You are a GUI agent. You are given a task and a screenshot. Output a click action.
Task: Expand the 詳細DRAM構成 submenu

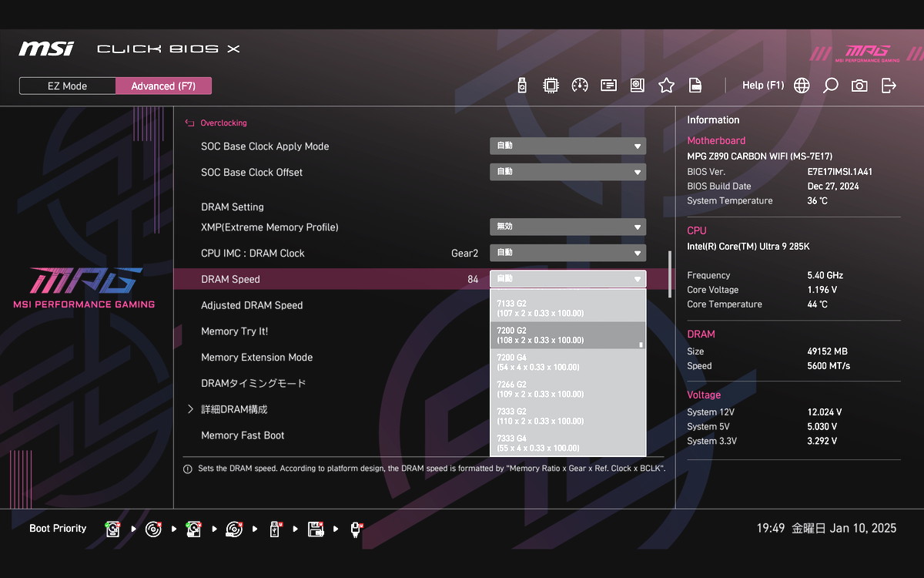234,409
